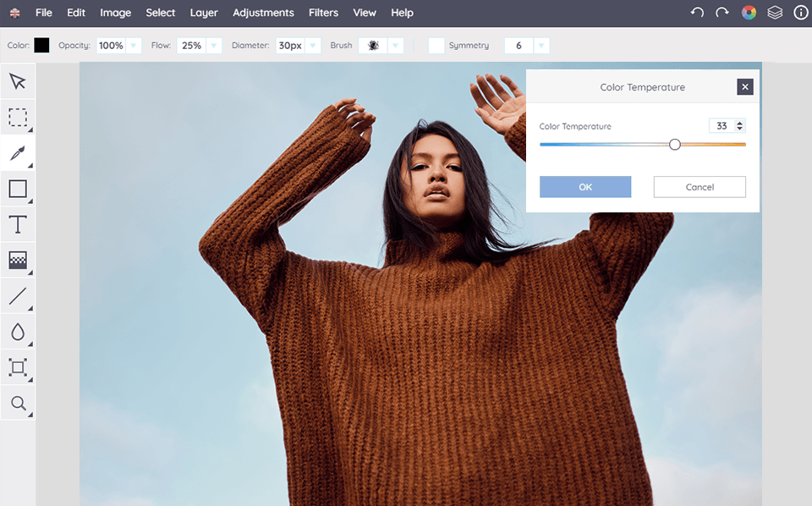Open the Adjustments menu
The width and height of the screenshot is (812, 506).
click(263, 13)
